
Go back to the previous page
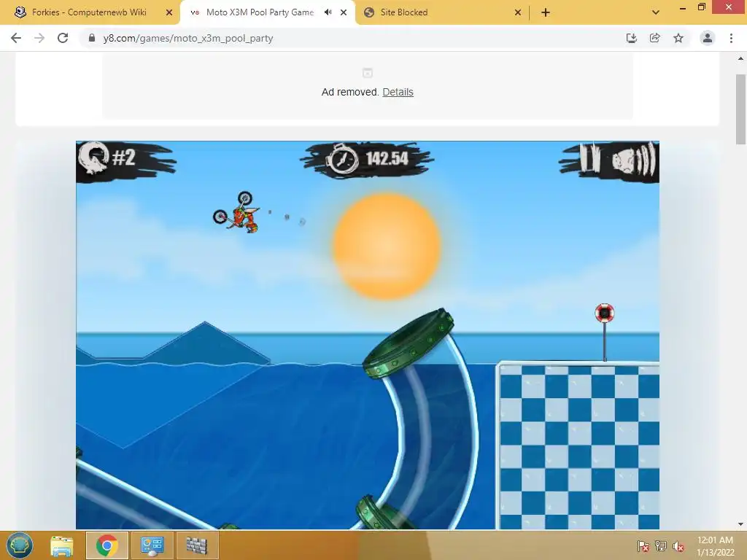tap(16, 38)
